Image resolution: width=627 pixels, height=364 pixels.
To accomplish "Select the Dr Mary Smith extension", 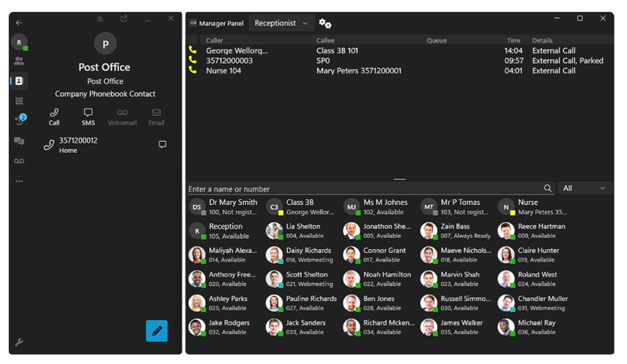I will coord(224,207).
